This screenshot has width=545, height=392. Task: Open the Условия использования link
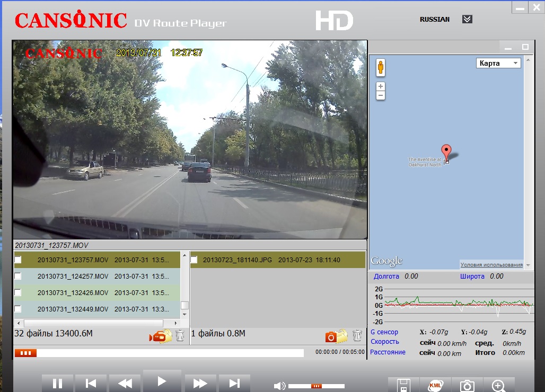pos(491,265)
